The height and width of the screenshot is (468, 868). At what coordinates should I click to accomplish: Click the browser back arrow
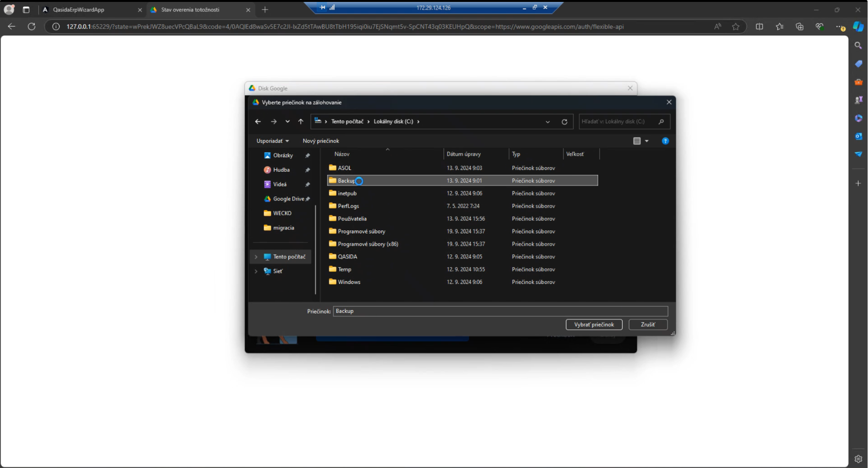pyautogui.click(x=11, y=27)
